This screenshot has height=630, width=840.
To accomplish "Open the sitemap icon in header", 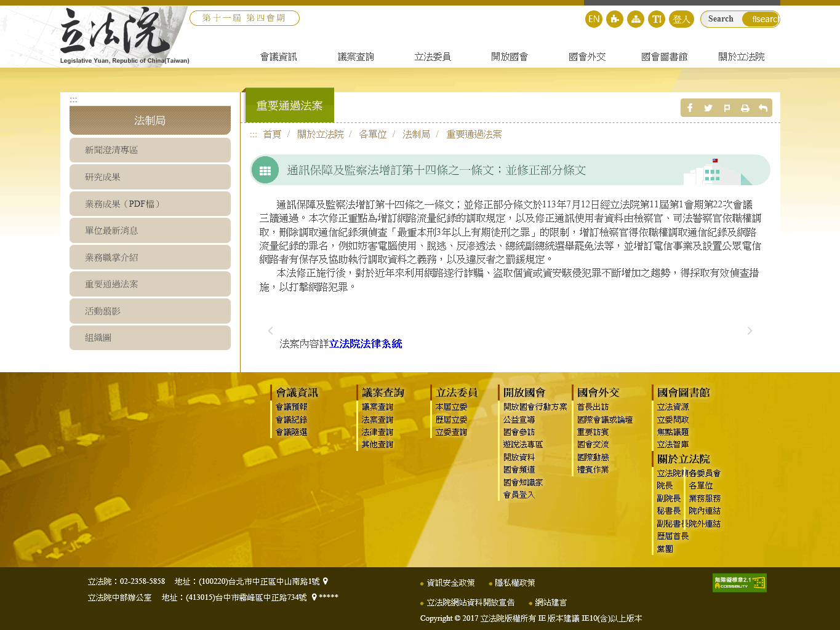I will pos(635,19).
